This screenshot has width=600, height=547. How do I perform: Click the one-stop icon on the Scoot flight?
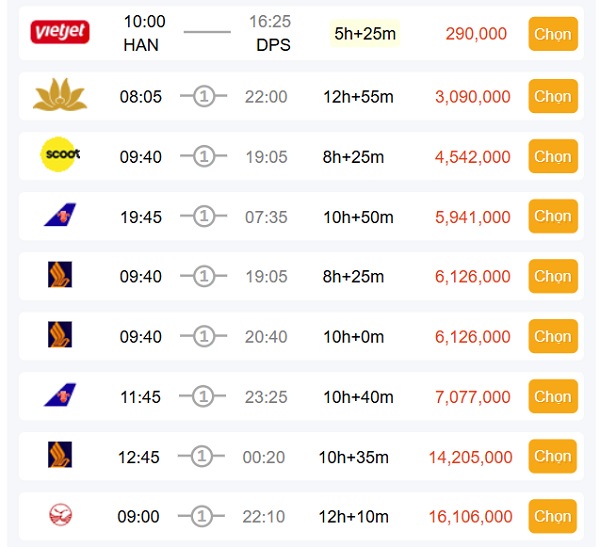(x=204, y=157)
